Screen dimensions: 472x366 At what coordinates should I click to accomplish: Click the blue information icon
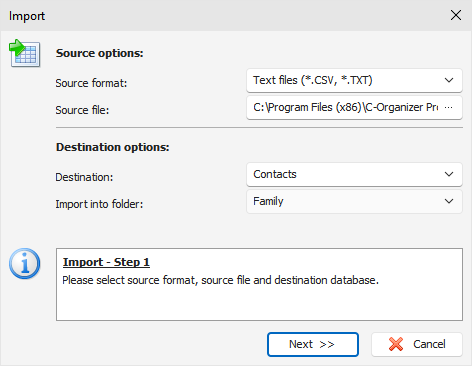point(25,264)
